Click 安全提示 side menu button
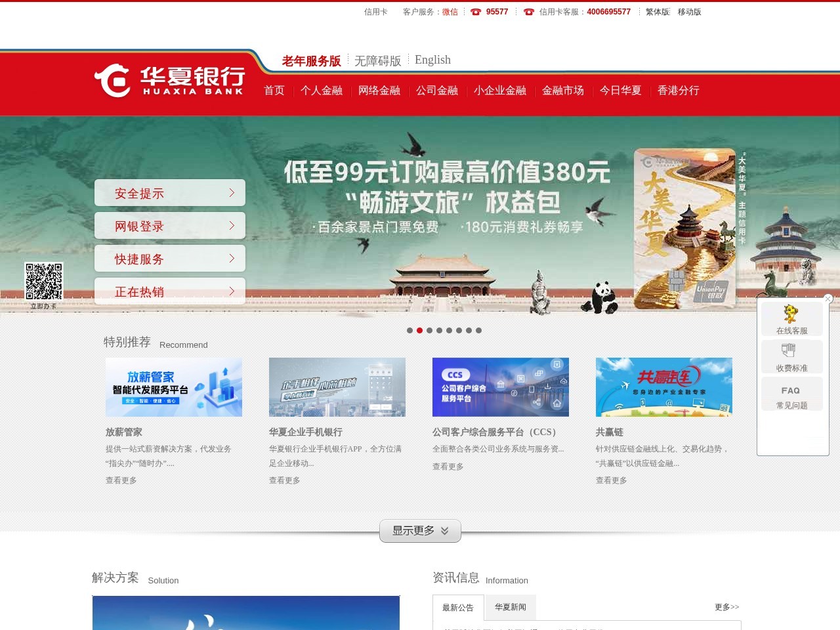The image size is (840, 630). [170, 193]
